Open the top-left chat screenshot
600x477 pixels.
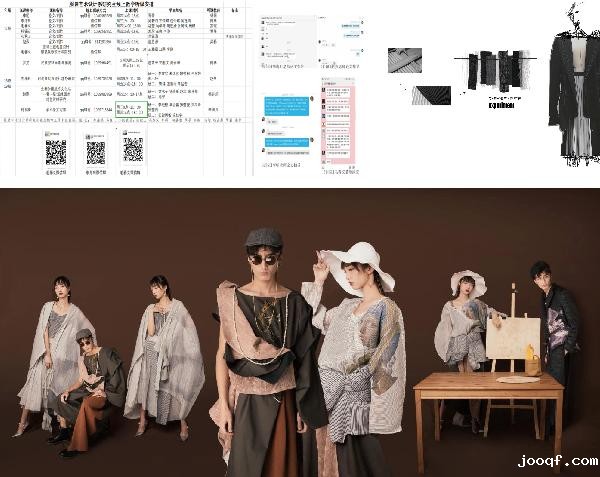[284, 45]
